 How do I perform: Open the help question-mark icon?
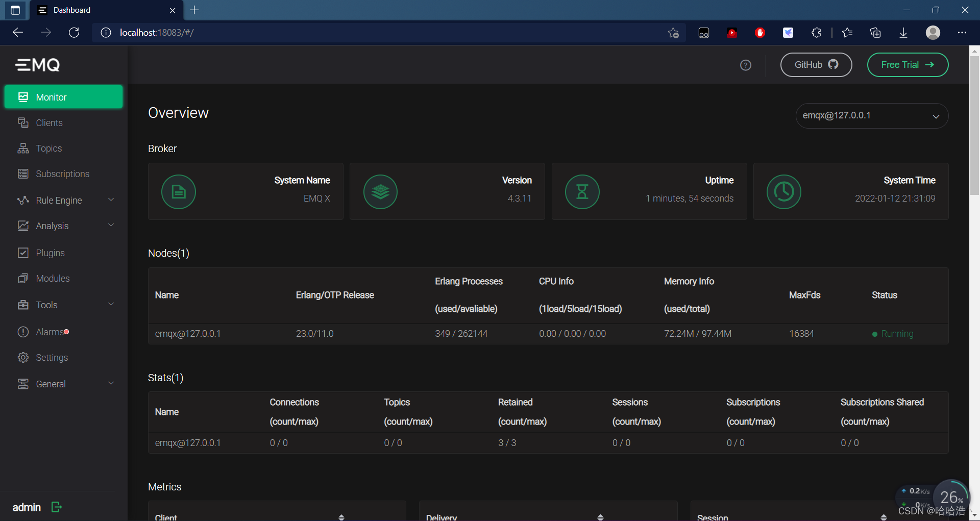746,65
